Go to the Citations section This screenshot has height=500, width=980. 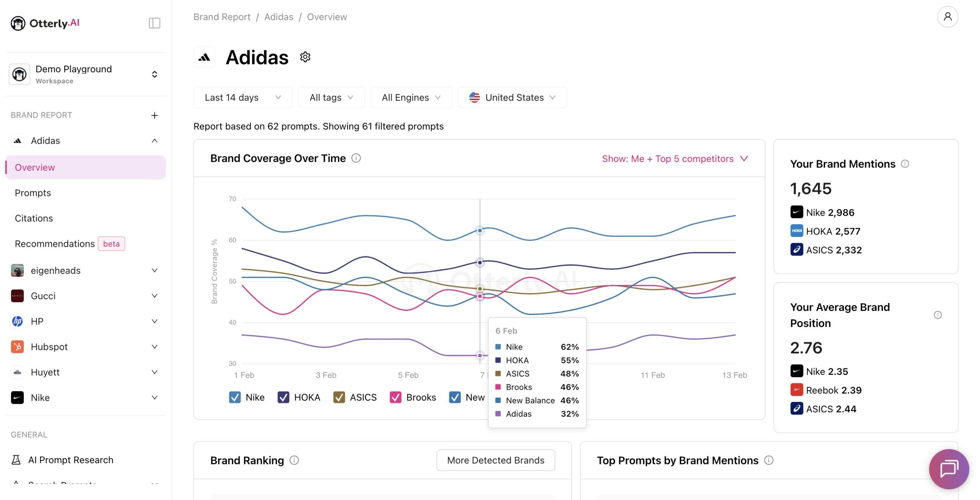[34, 218]
